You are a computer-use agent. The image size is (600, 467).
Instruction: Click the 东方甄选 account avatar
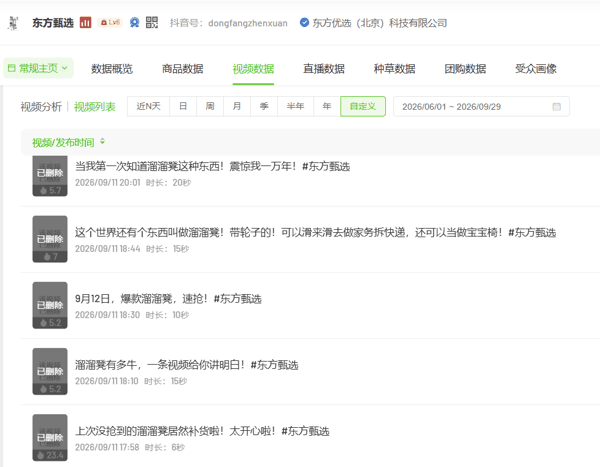coord(13,23)
